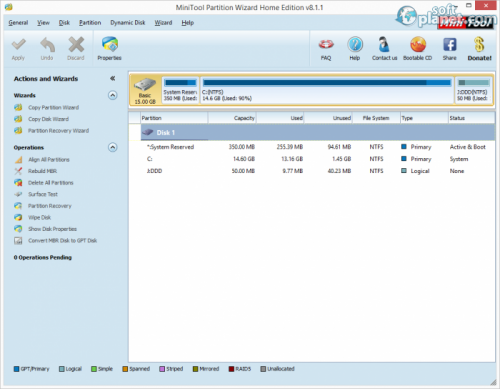
Task: Click Delete All Partitions icon
Action: 18,183
